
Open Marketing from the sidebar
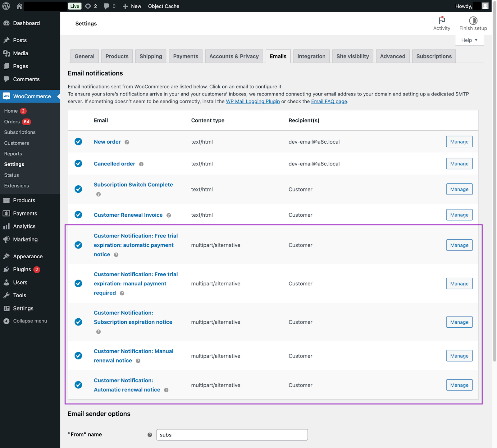click(x=25, y=239)
